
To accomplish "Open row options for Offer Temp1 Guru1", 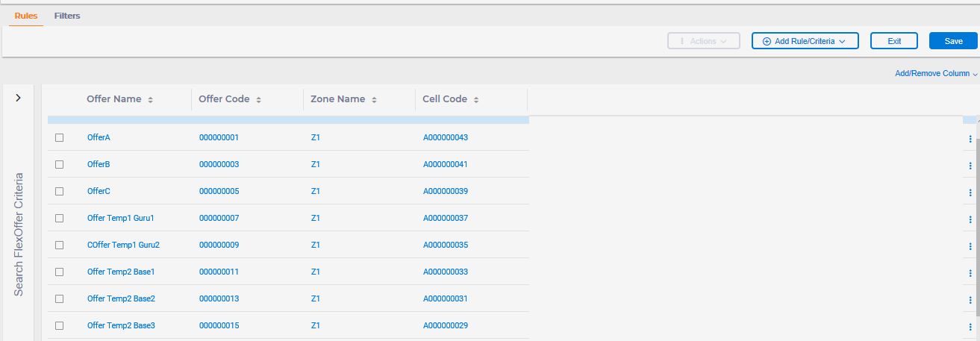I will point(970,219).
